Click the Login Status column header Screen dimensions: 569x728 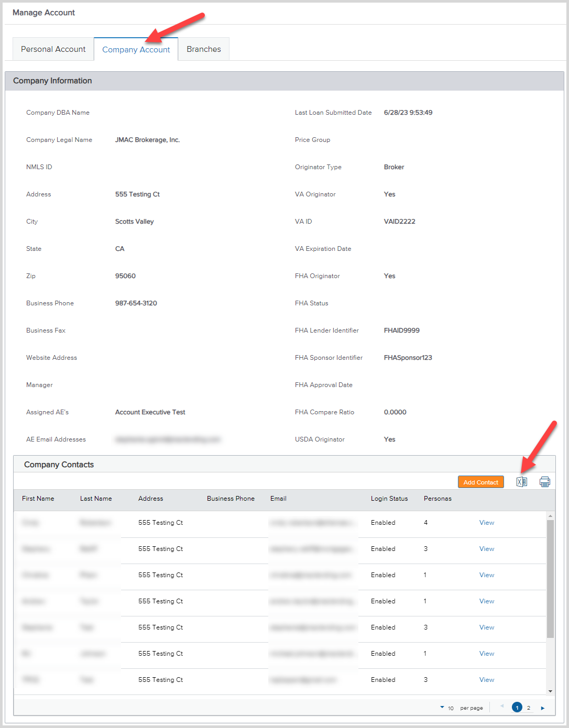(x=389, y=499)
